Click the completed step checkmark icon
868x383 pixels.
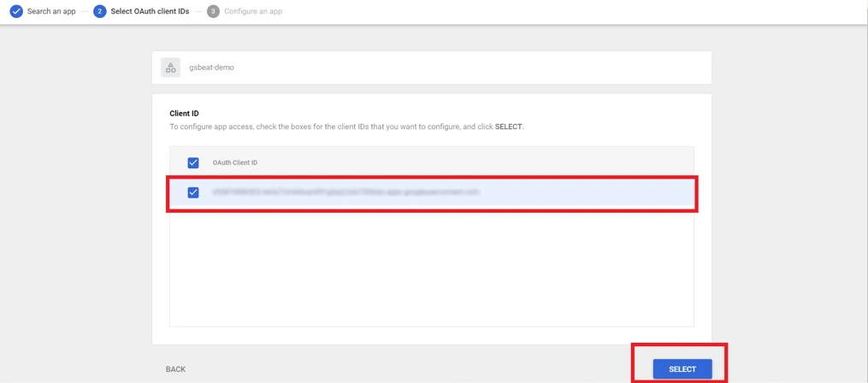pos(16,11)
